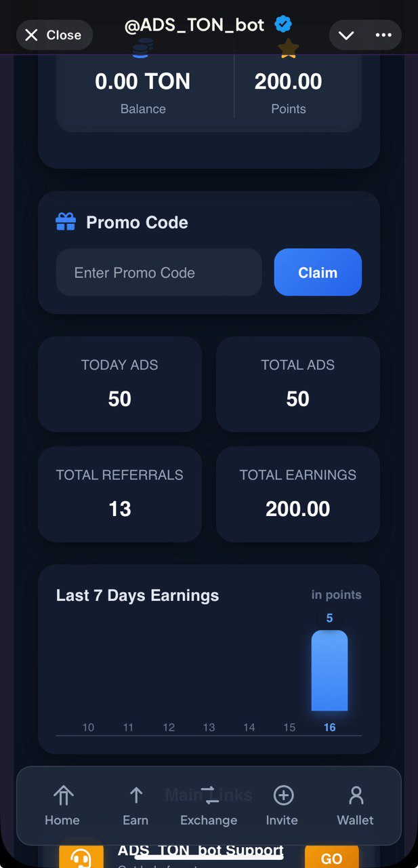
Task: Tap the Total Earnings card
Action: (x=297, y=494)
